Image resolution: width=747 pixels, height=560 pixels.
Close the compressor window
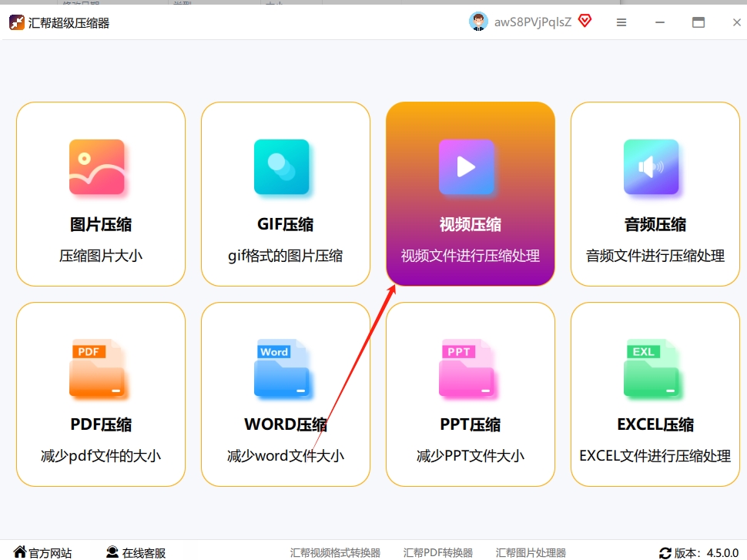point(736,22)
